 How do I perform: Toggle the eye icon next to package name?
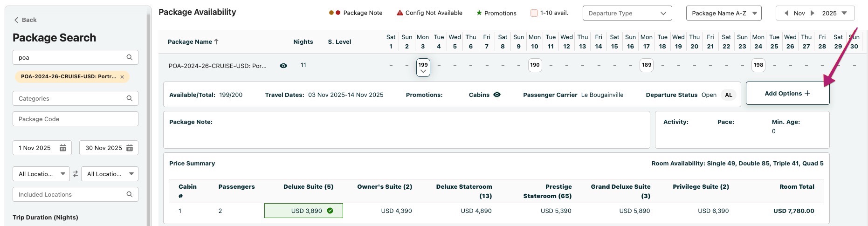pos(283,66)
